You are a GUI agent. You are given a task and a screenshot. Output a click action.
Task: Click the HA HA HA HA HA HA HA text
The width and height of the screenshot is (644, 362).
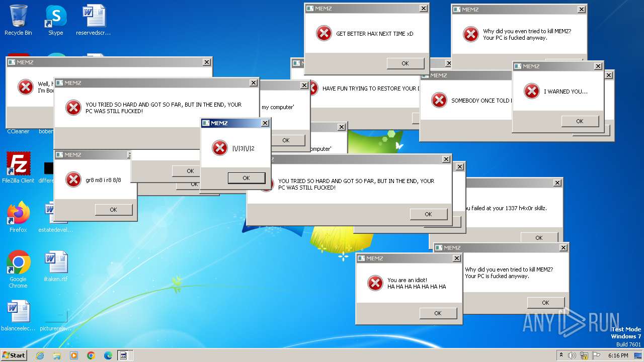[417, 287]
